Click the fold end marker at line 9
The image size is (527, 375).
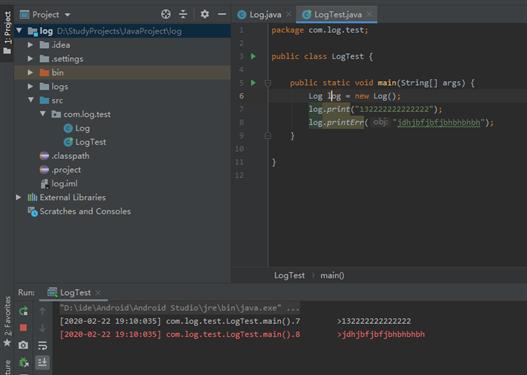pos(268,135)
